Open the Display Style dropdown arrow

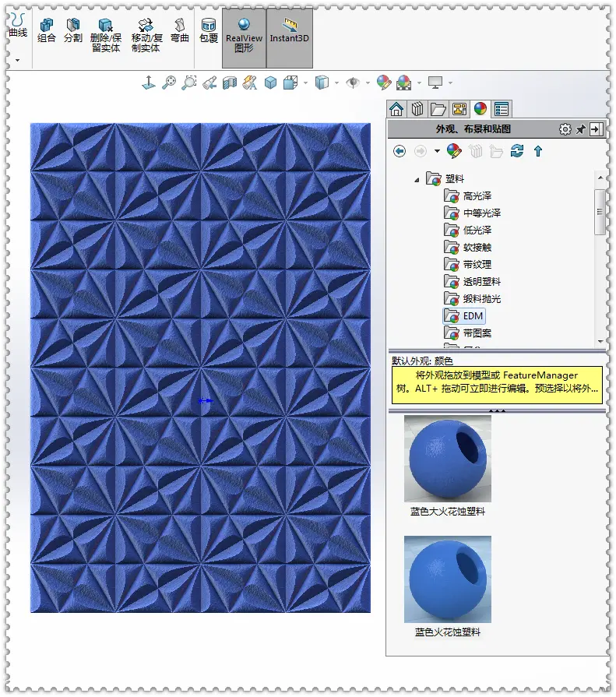[337, 83]
